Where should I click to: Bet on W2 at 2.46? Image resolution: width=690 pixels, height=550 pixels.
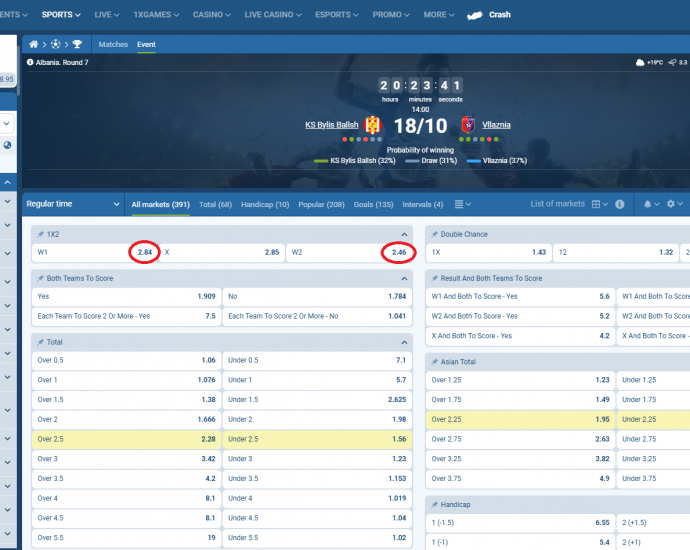349,253
